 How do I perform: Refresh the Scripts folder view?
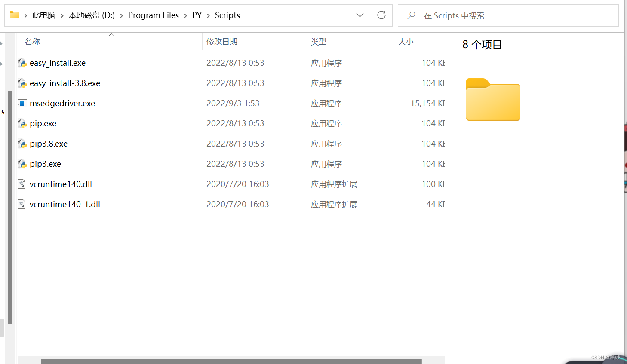pos(381,15)
